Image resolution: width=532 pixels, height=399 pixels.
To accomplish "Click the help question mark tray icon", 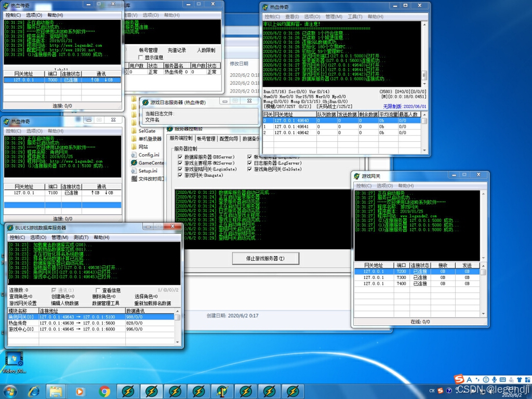I will tap(449, 391).
